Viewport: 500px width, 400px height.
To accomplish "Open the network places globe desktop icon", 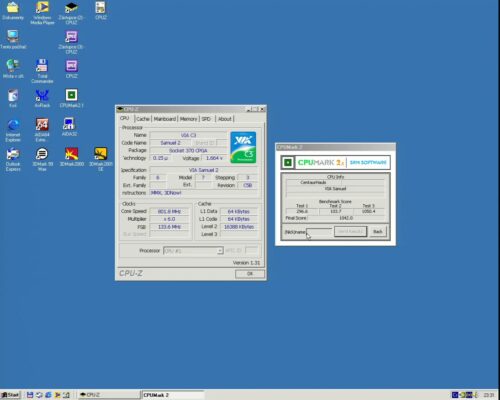I will click(x=13, y=68).
